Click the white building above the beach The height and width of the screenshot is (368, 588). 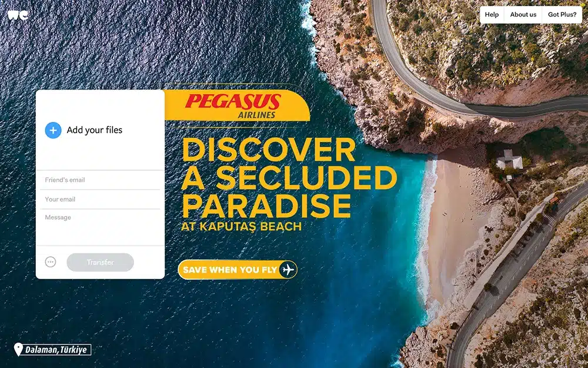[509, 161]
